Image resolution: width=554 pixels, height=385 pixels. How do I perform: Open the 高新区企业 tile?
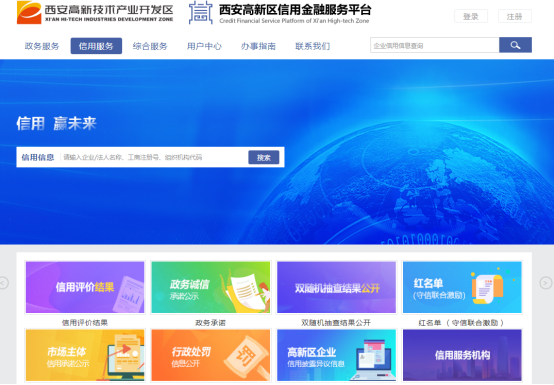coord(336,355)
